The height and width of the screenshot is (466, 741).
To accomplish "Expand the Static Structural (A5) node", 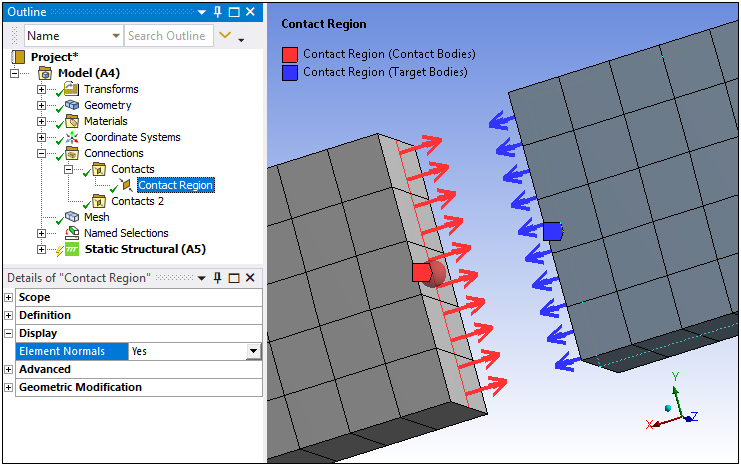I will pos(41,249).
